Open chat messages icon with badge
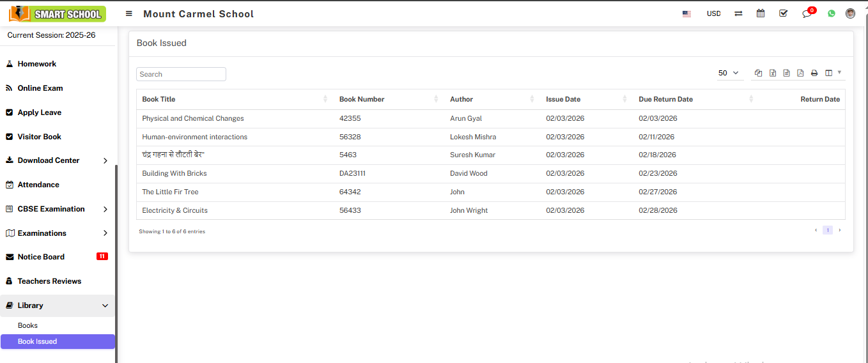 pos(807,13)
